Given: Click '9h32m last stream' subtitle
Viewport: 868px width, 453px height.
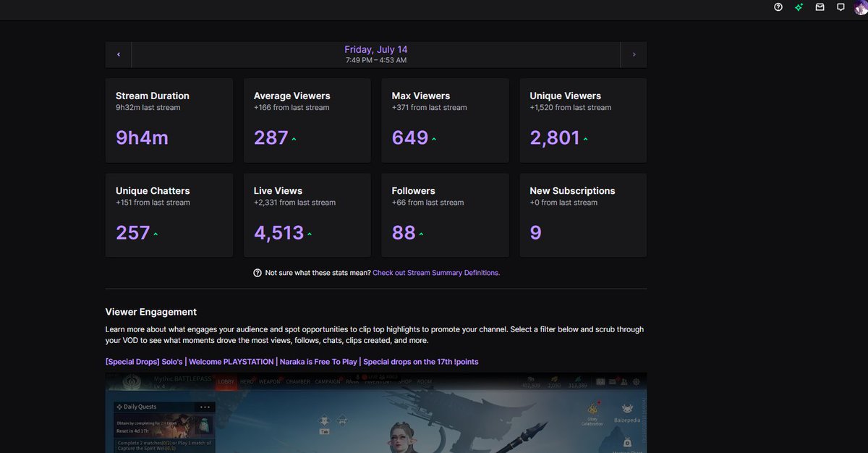Looking at the screenshot, I should pos(148,107).
